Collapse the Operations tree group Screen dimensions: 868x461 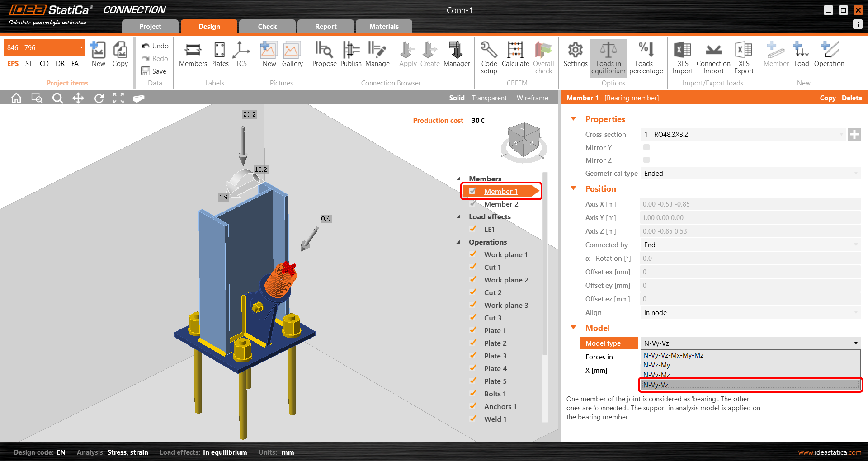458,242
